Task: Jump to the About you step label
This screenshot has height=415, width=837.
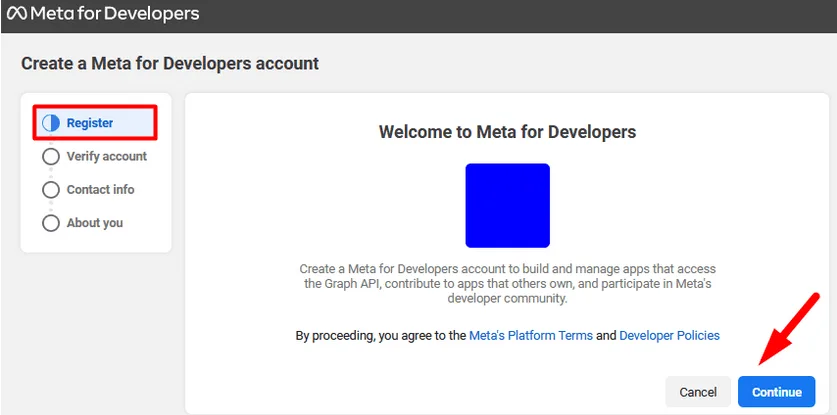Action: 94,223
